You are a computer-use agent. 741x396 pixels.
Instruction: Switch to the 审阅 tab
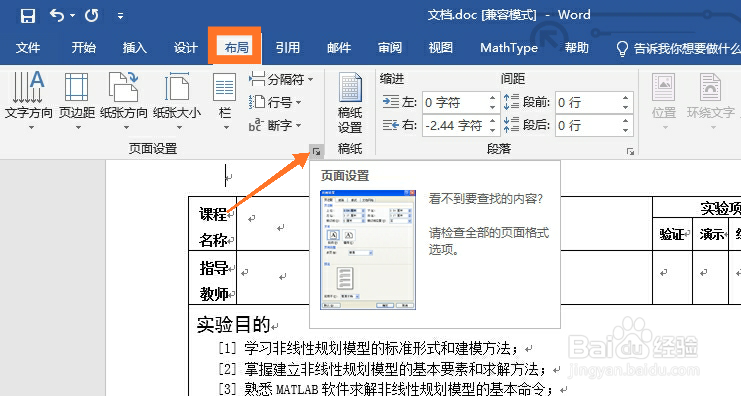click(x=390, y=48)
